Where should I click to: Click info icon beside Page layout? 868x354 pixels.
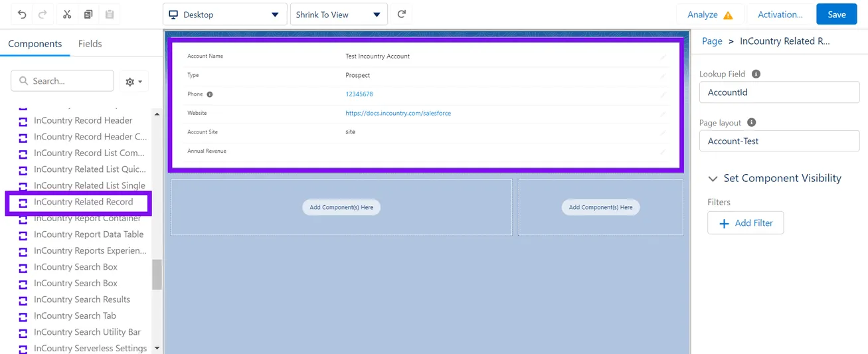click(752, 123)
